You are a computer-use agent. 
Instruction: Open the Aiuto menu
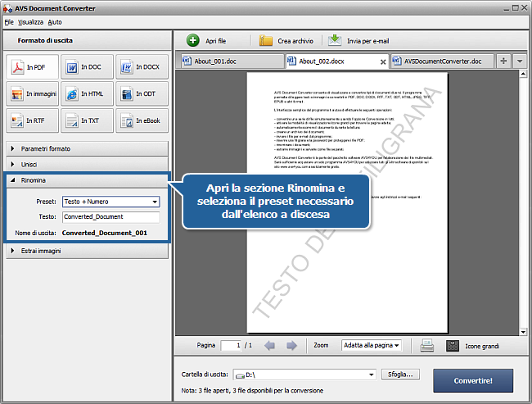click(55, 22)
